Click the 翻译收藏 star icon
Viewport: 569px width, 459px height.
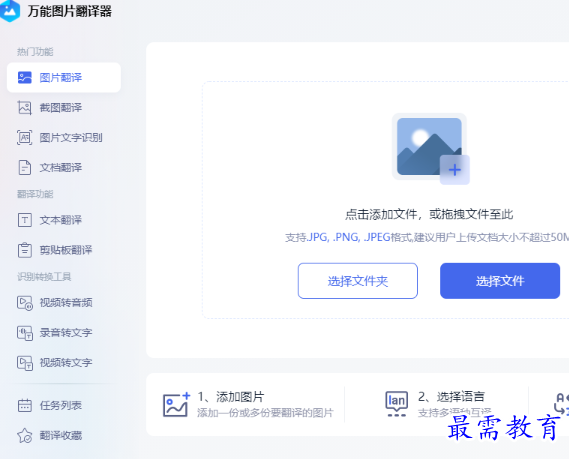click(x=25, y=435)
